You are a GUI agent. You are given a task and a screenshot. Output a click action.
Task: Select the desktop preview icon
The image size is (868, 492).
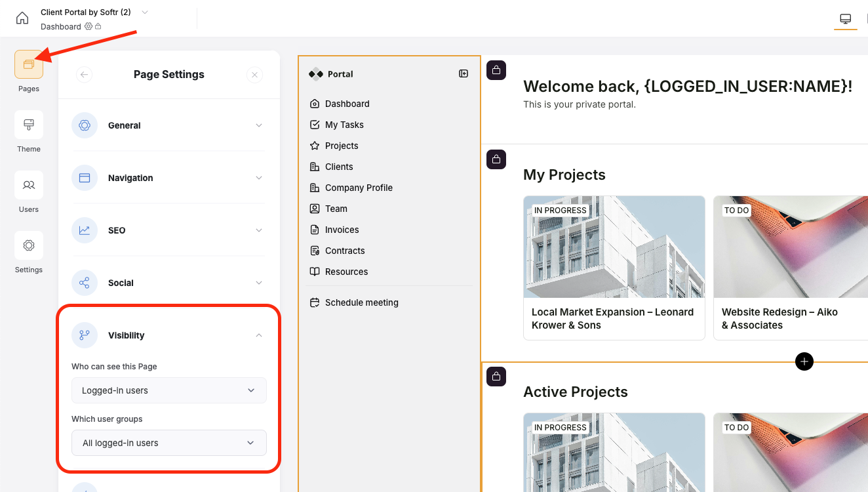pyautogui.click(x=845, y=19)
